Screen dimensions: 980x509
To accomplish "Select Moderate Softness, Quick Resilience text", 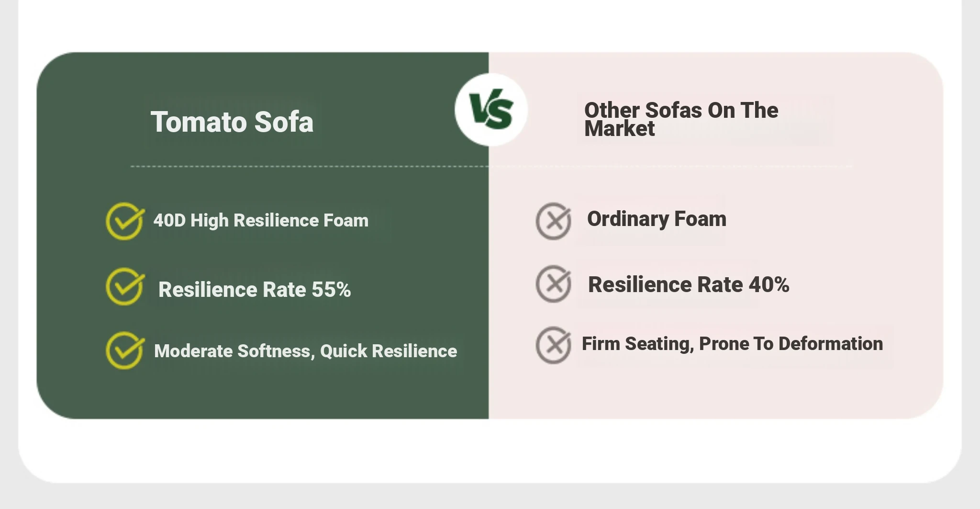I will coord(305,351).
